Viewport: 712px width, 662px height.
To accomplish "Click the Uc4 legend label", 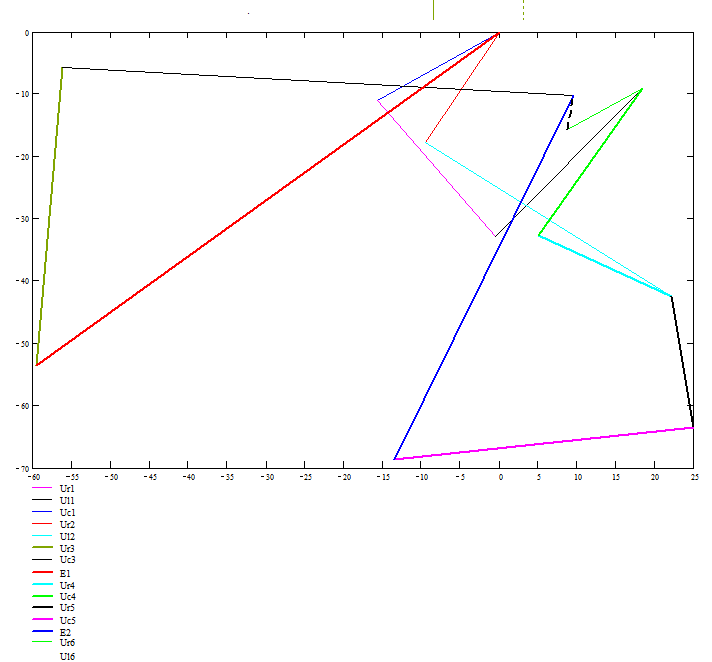I will coord(67,596).
